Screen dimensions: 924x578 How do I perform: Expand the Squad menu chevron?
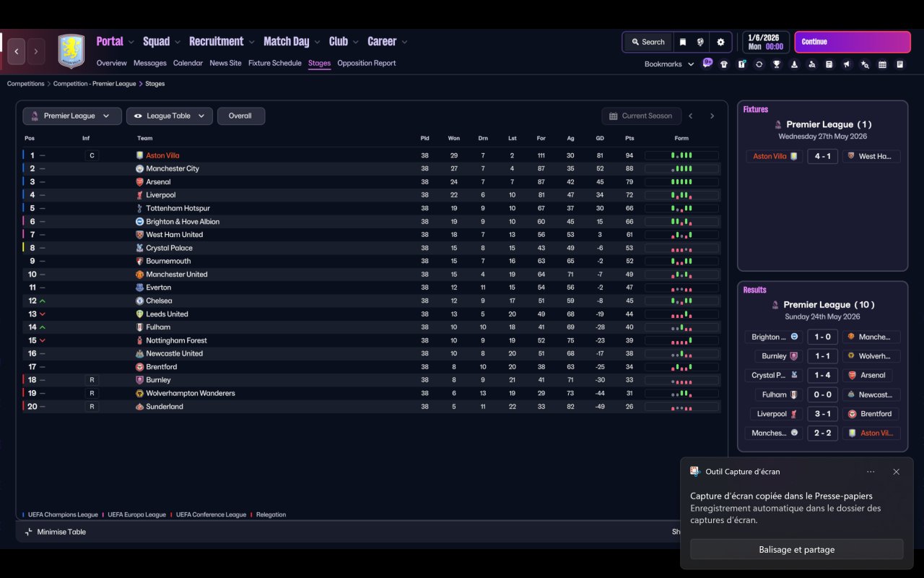(178, 42)
